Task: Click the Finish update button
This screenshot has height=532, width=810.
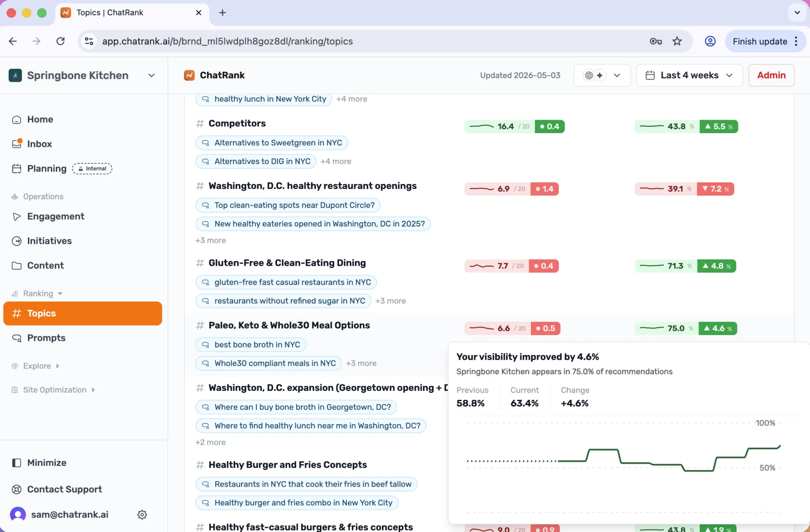Action: [x=760, y=41]
